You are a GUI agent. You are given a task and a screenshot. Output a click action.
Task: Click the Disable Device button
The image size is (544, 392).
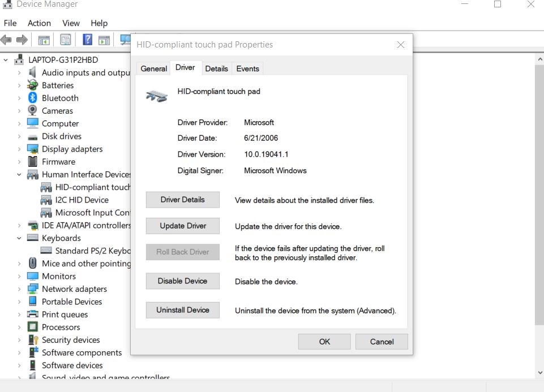click(182, 281)
